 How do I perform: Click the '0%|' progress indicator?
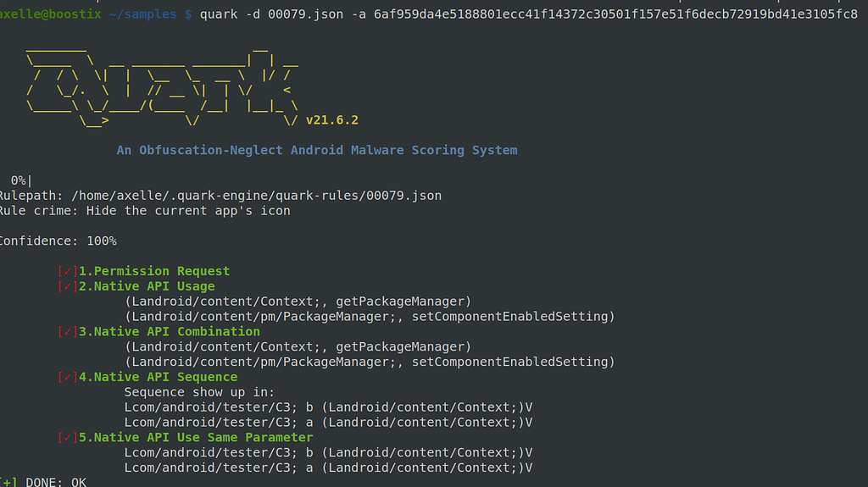[x=21, y=180]
